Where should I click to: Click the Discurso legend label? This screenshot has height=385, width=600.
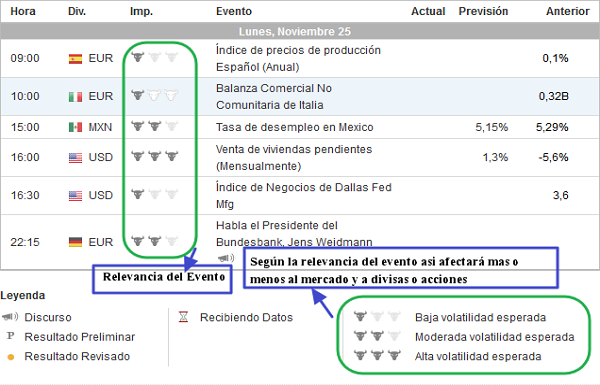click(x=48, y=317)
